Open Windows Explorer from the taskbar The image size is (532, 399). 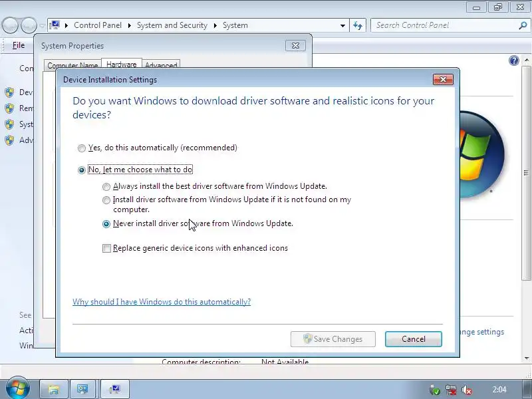click(54, 389)
